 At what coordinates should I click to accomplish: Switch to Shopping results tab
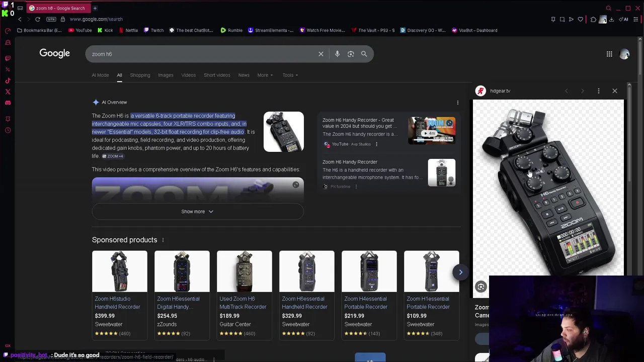pyautogui.click(x=140, y=75)
